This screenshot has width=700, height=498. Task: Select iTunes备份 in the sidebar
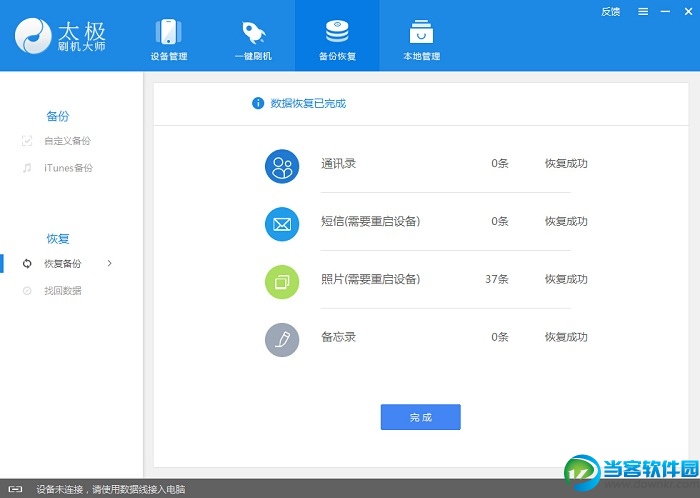(68, 168)
